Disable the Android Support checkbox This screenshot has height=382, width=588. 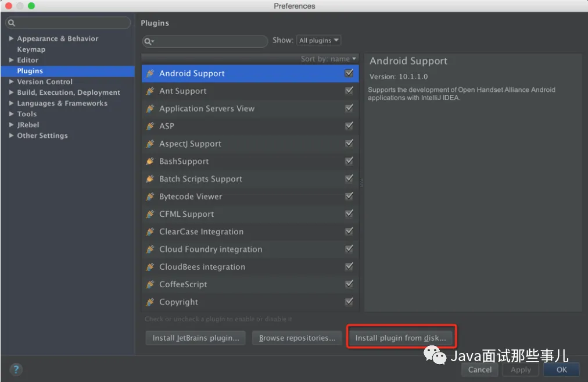point(349,73)
